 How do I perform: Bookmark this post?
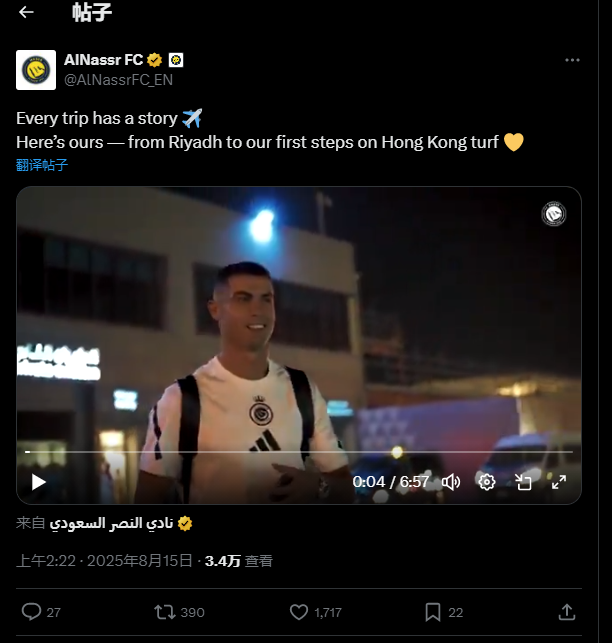pos(432,612)
